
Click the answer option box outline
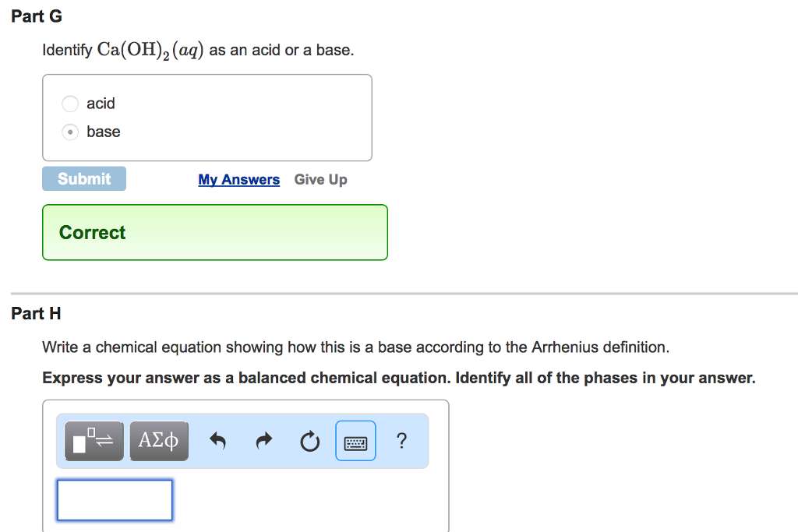[x=207, y=117]
